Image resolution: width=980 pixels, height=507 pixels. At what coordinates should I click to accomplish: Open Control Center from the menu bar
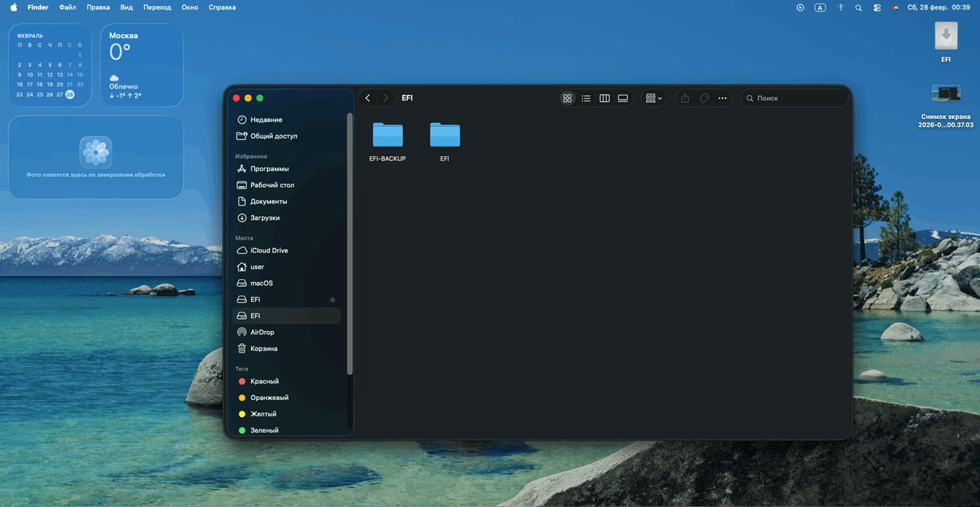tap(877, 8)
